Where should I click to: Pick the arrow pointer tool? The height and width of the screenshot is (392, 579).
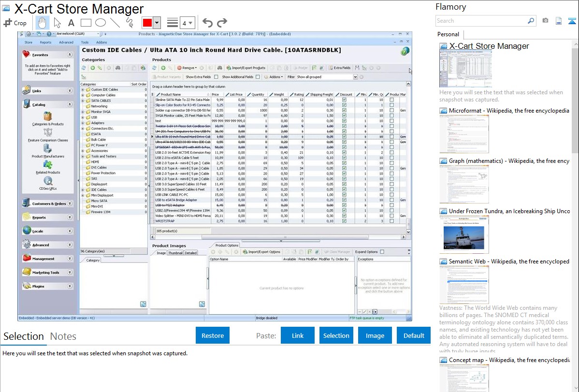pyautogui.click(x=57, y=23)
